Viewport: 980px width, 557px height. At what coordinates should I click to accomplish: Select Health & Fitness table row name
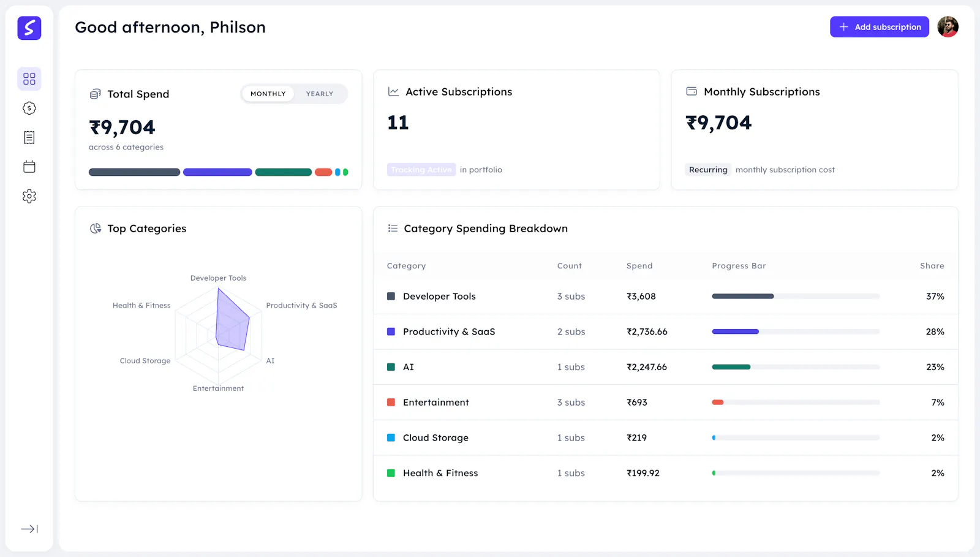coord(440,473)
